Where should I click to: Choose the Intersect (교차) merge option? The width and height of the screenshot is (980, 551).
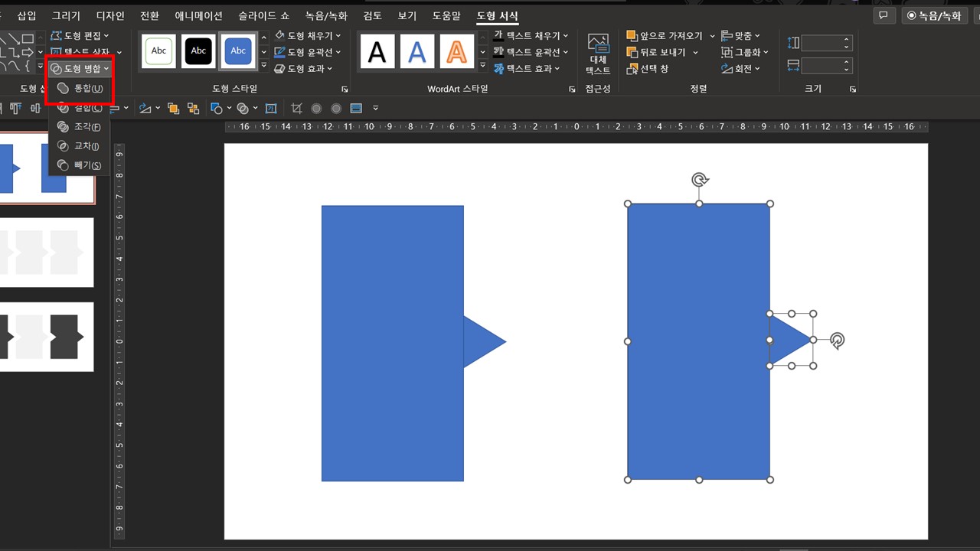(80, 146)
